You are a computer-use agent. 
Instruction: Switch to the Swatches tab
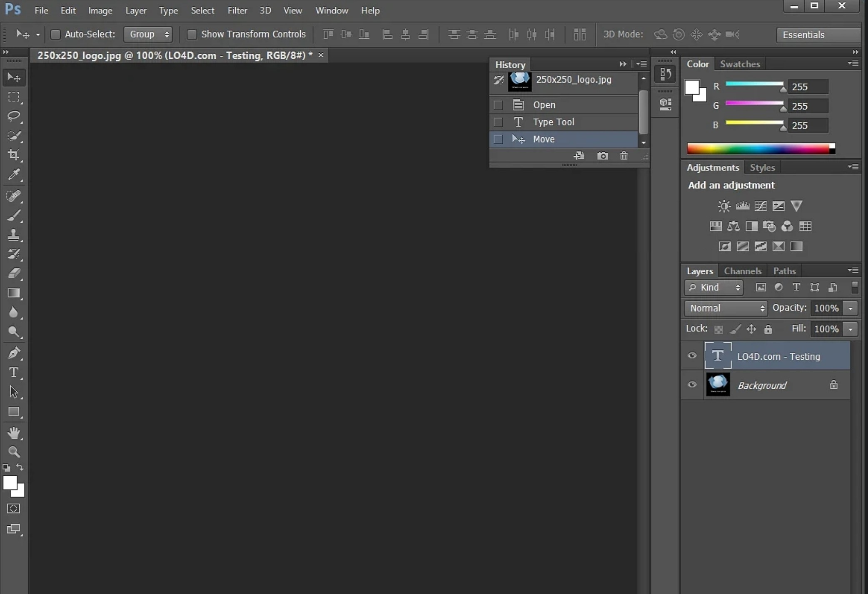[740, 64]
